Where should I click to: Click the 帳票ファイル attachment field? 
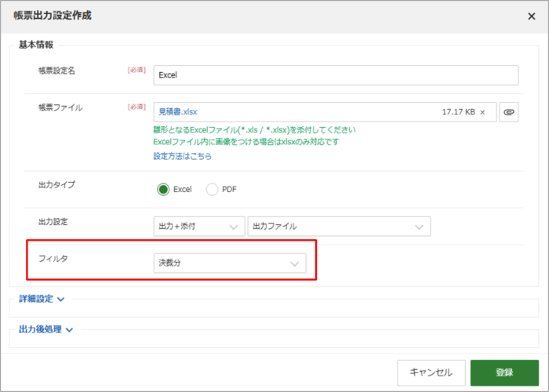coord(325,112)
